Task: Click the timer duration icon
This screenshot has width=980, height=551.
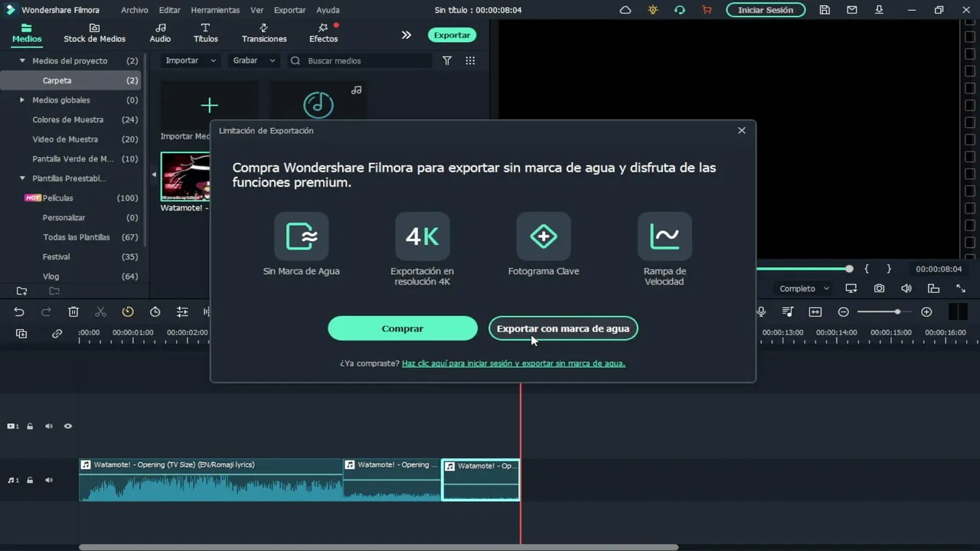Action: (155, 311)
